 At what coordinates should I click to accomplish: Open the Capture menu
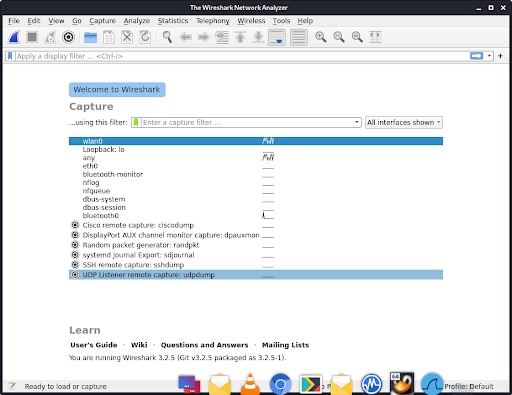coord(102,21)
